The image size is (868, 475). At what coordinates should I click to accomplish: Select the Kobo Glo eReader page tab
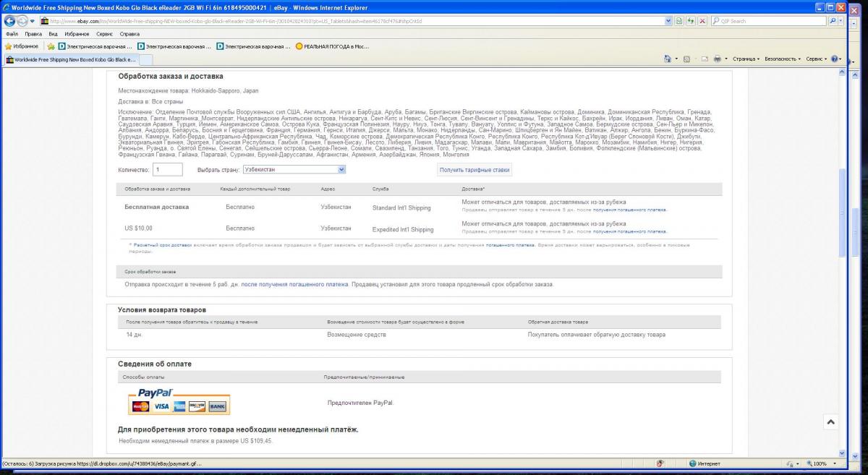(71, 59)
